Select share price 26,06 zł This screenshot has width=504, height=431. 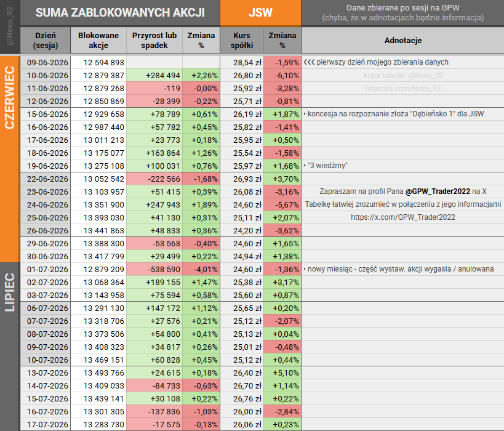coord(242,425)
